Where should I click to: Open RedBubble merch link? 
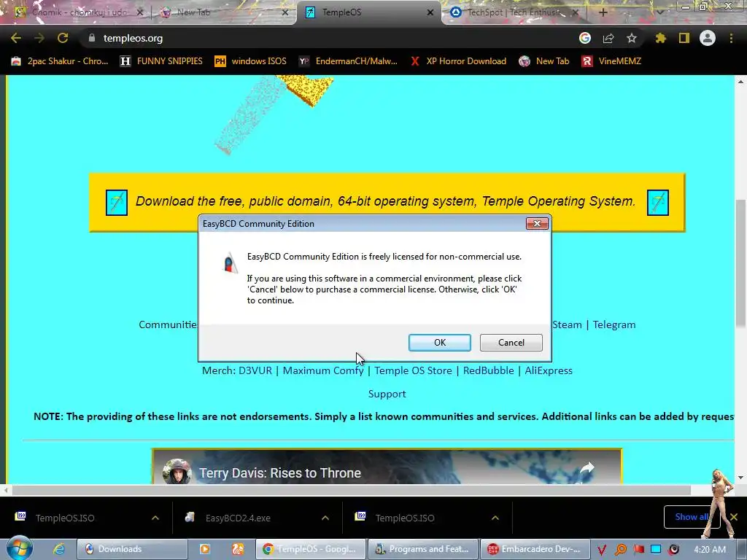point(488,370)
